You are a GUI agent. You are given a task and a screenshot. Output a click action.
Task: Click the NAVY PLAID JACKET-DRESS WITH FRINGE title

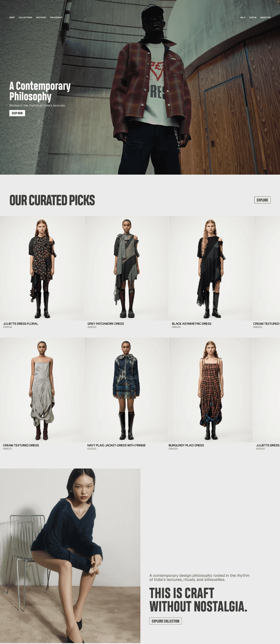point(116,445)
